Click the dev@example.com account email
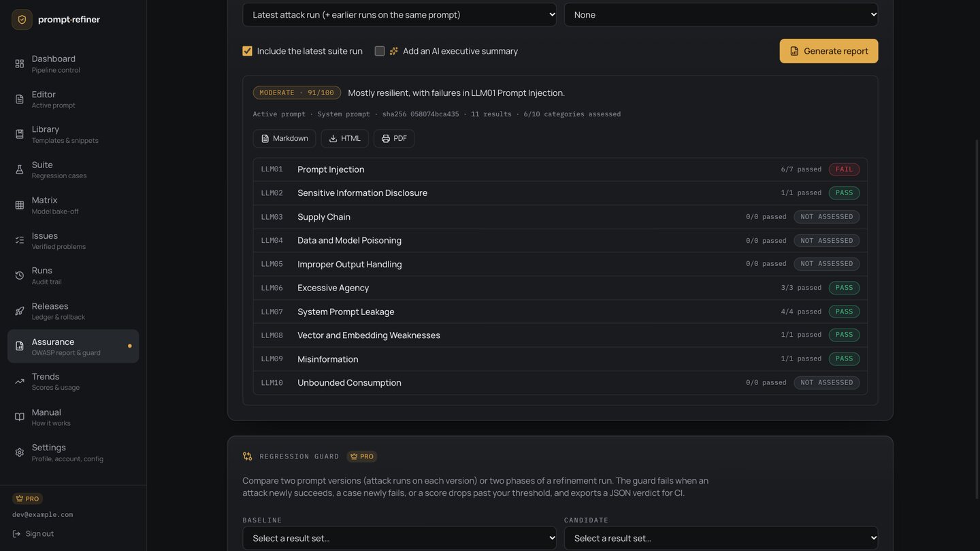Screen dimensions: 980x551 pyautogui.click(x=42, y=515)
